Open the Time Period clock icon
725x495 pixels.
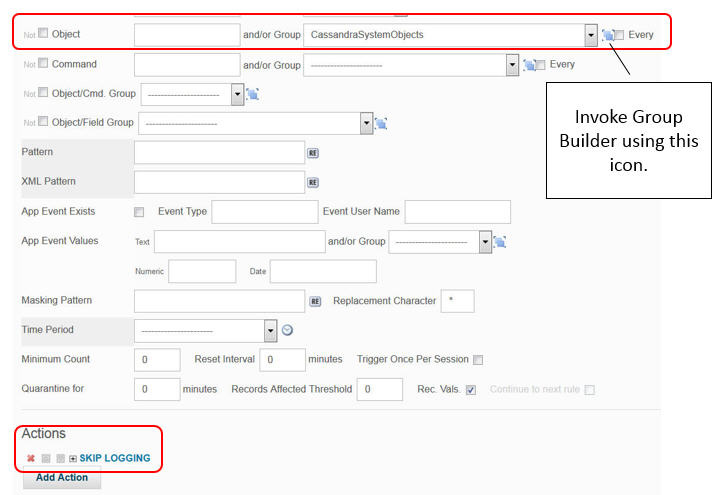287,330
